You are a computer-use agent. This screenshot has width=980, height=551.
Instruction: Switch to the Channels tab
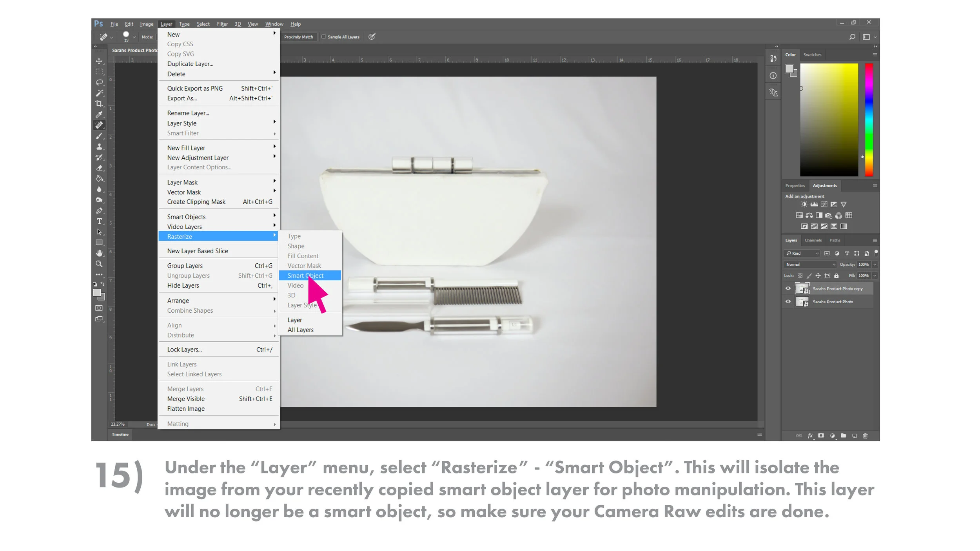813,240
